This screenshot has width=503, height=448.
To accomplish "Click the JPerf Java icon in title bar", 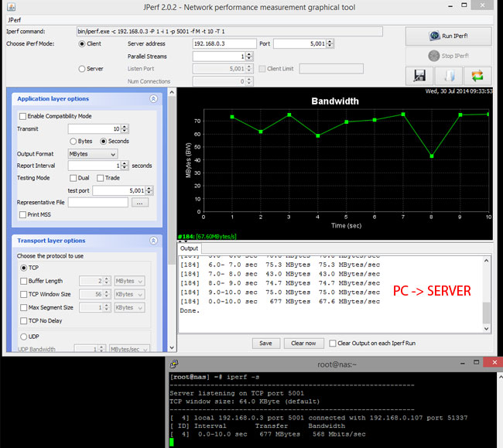I will click(x=12, y=7).
